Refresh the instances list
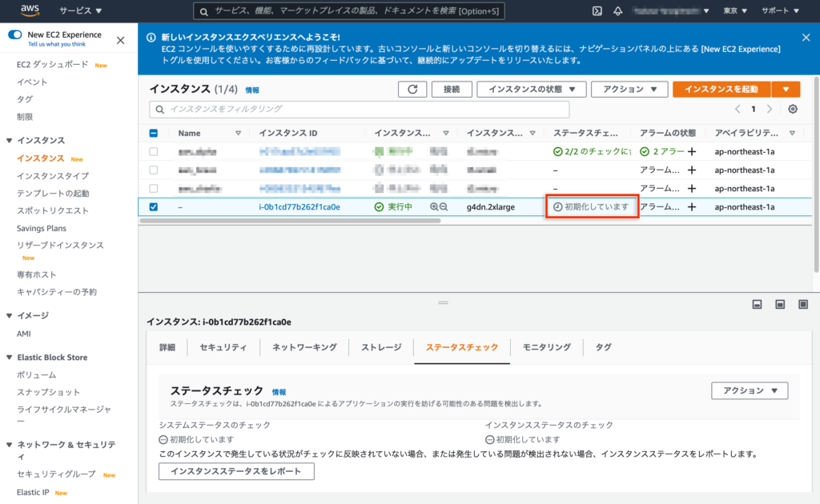This screenshot has width=820, height=504. 412,90
